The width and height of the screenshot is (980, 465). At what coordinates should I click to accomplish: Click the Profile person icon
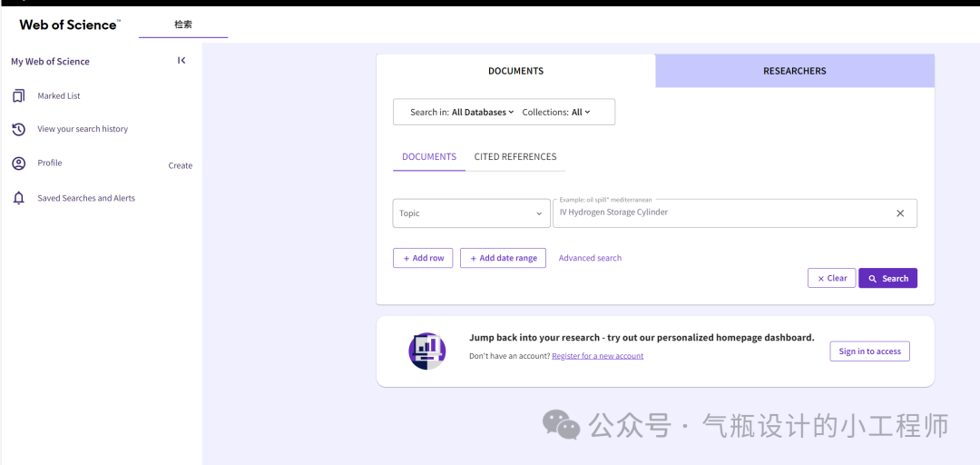[19, 163]
